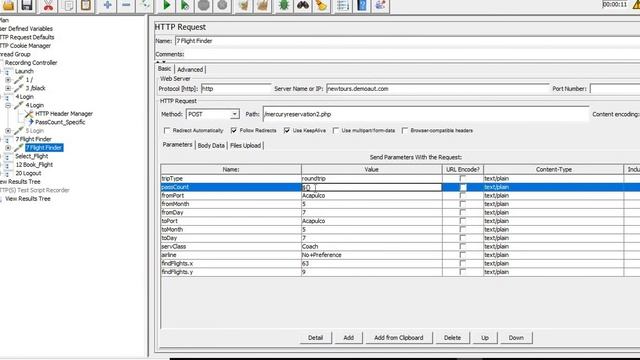Switch to the Basic tab
640x360 pixels.
pyautogui.click(x=164, y=69)
